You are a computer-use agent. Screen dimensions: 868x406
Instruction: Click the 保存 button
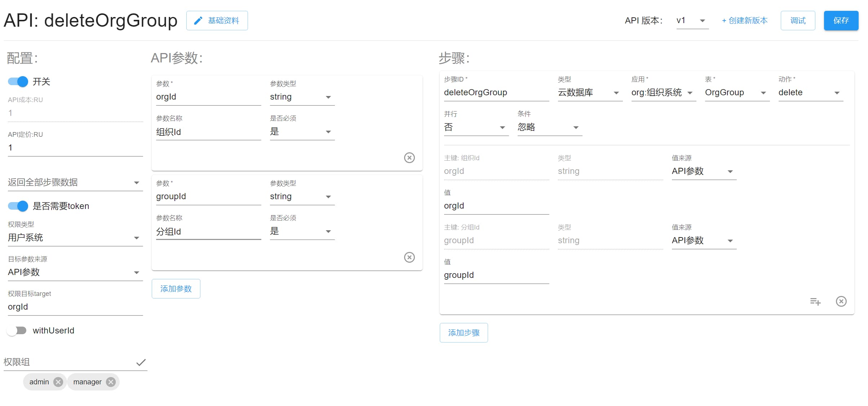(841, 21)
